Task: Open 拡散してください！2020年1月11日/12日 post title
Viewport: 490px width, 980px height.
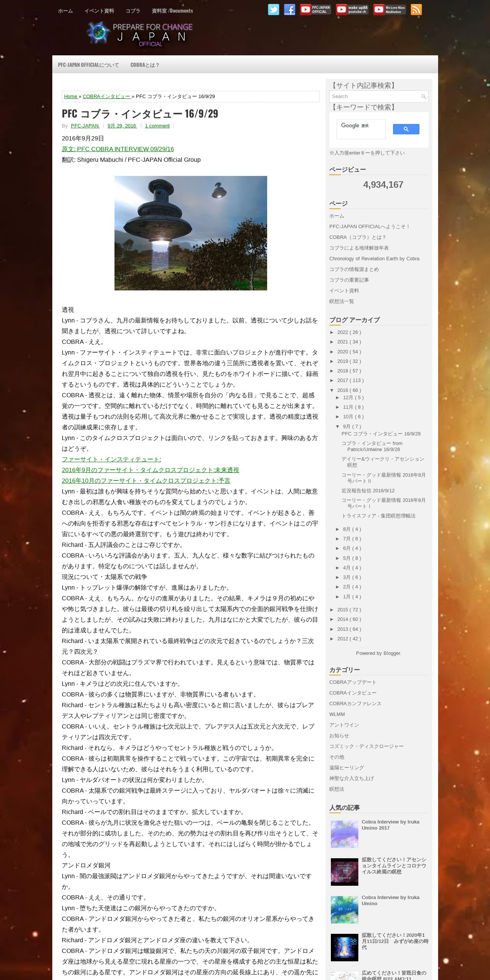Action: pos(395,941)
